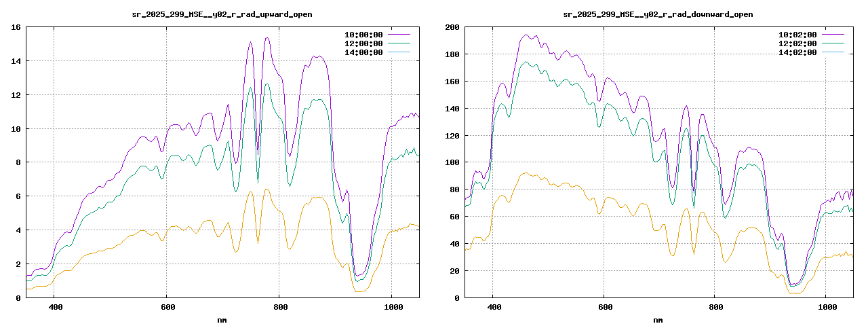The width and height of the screenshot is (868, 326).
Task: Click the 200 tick label on the downward chart
Action: (451, 27)
